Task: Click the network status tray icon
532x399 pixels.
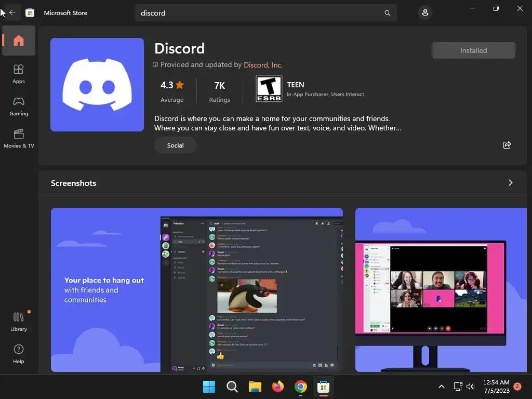Action: pyautogui.click(x=458, y=387)
